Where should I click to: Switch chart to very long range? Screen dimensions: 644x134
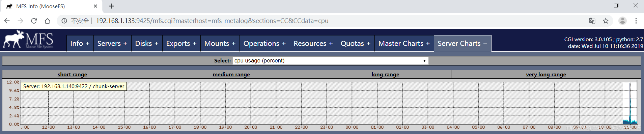(546, 75)
